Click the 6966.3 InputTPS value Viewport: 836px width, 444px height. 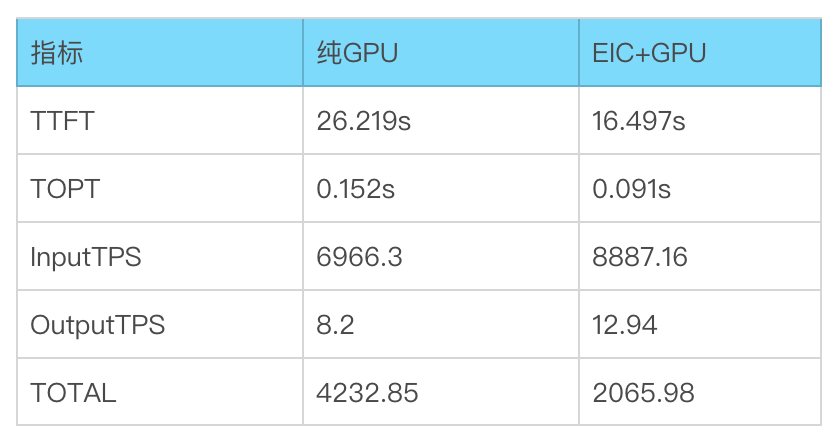click(x=359, y=257)
